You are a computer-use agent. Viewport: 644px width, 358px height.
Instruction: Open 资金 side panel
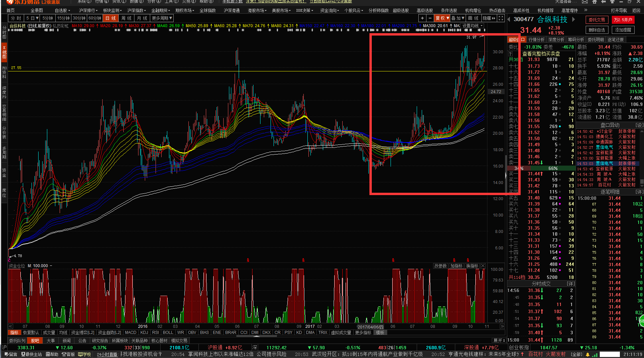4,172
